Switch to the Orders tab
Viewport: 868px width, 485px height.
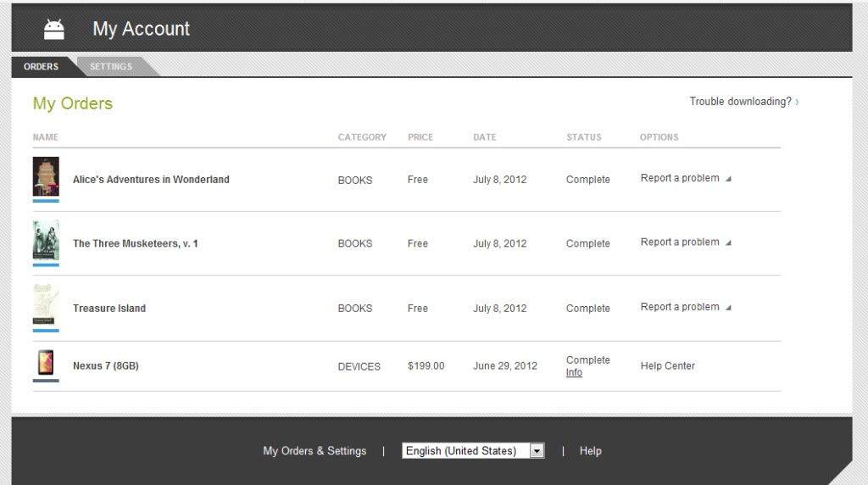41,66
